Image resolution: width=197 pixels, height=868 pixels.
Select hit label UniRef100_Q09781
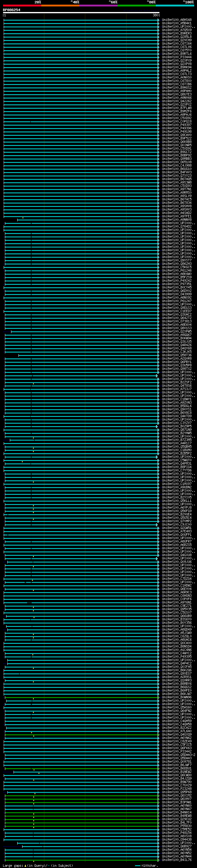[177, 761]
